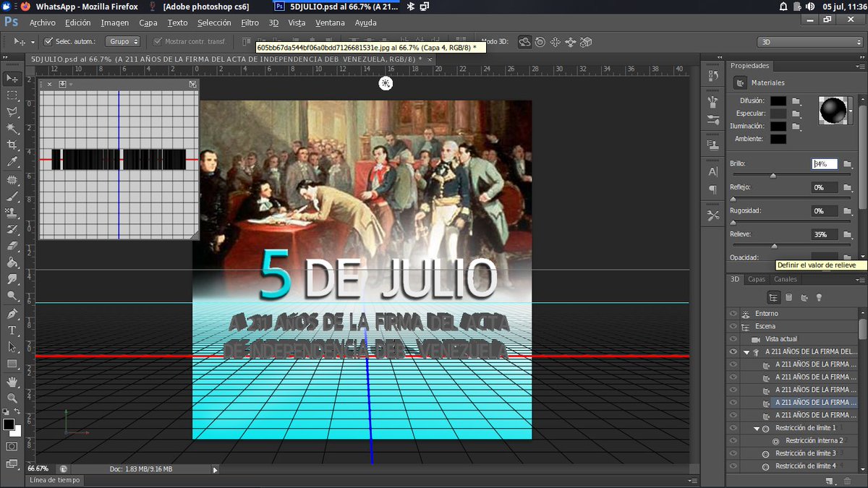The image size is (868, 488).
Task: Open the Propiedades panel flyout menu
Action: click(860, 66)
